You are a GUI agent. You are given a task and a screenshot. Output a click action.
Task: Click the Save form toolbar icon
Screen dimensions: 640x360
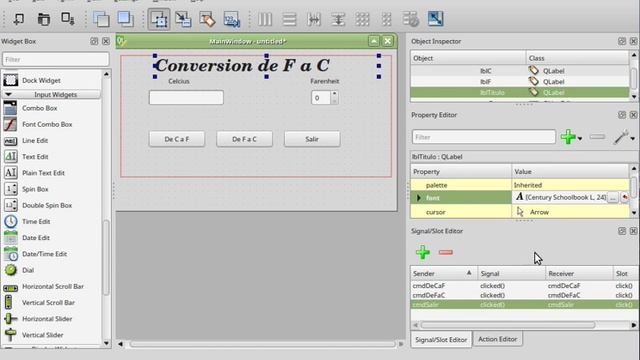coord(67,19)
